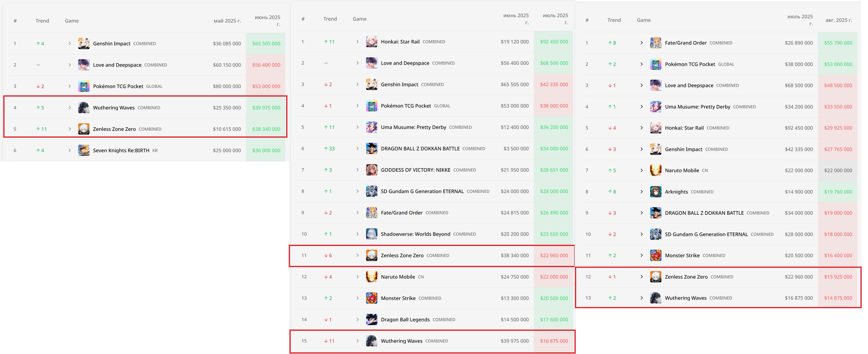868x354 pixels.
Task: Click Genshin Impact icon in May-June table
Action: pyautogui.click(x=84, y=43)
